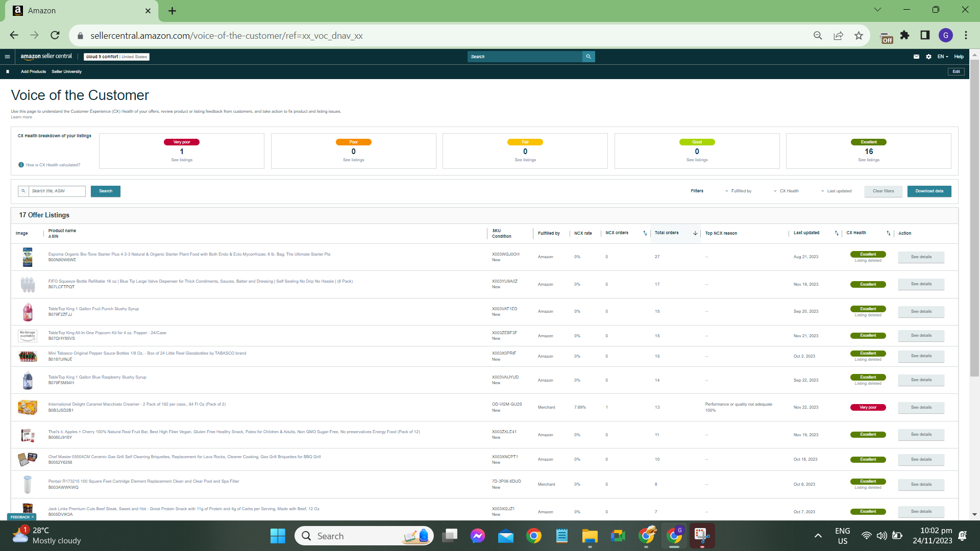
Task: Download data for offer listings
Action: (929, 191)
